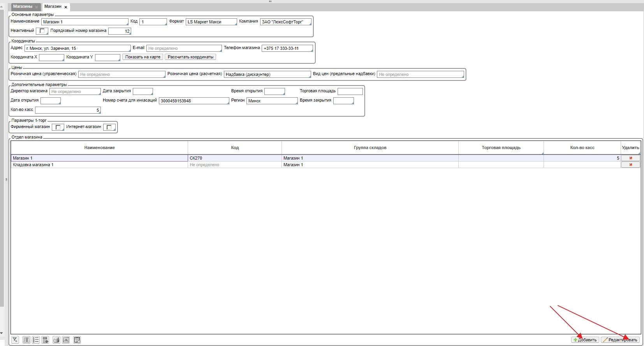The image size is (644, 346).
Task: Open the Регион field showing Минск
Action: click(272, 101)
